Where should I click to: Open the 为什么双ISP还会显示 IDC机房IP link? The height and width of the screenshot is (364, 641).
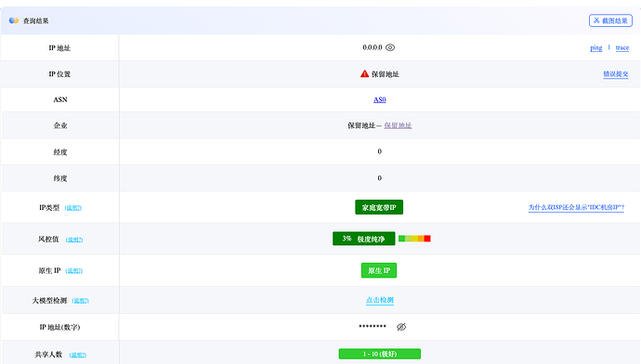pyautogui.click(x=576, y=207)
